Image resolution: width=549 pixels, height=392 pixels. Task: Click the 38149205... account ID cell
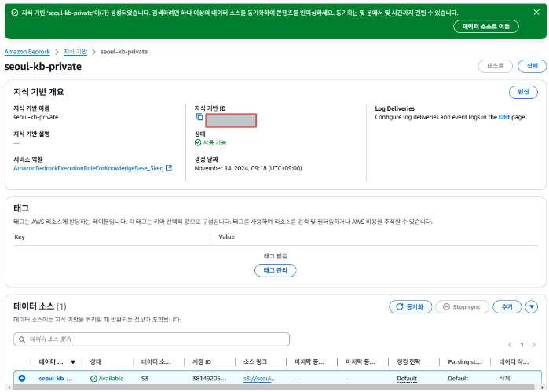tap(210, 379)
